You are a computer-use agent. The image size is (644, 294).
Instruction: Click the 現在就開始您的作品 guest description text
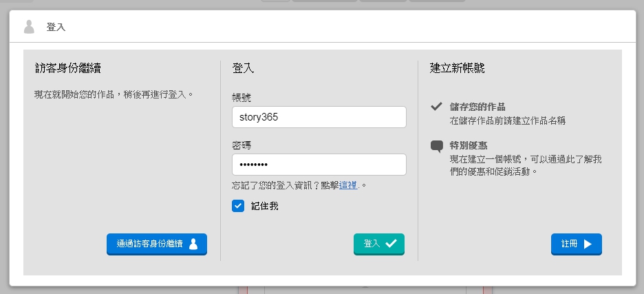114,94
